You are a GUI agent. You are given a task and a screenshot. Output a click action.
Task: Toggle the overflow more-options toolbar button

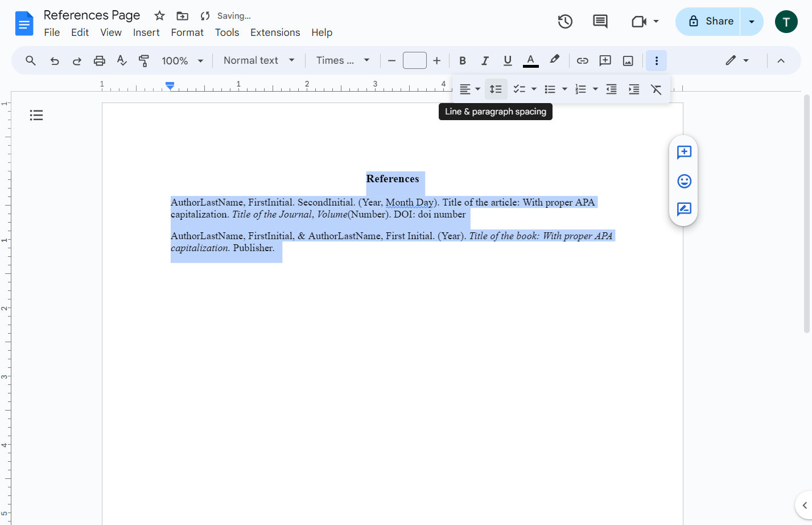(656, 60)
